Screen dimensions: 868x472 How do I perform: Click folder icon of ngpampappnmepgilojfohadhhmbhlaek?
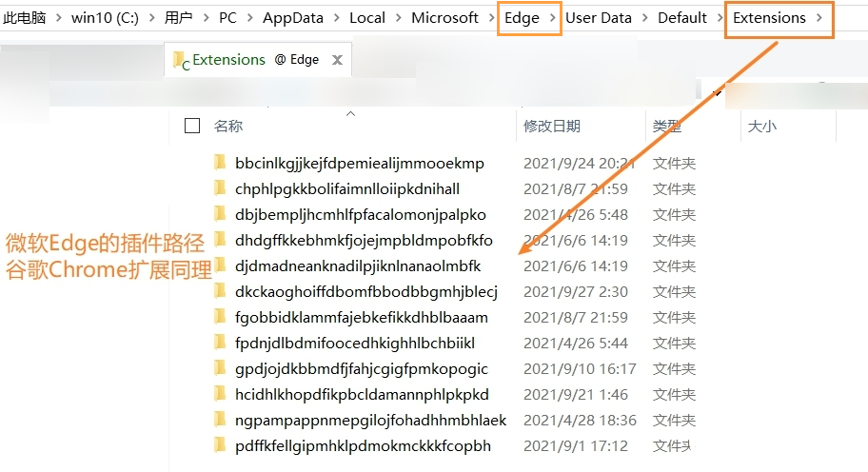[220, 420]
